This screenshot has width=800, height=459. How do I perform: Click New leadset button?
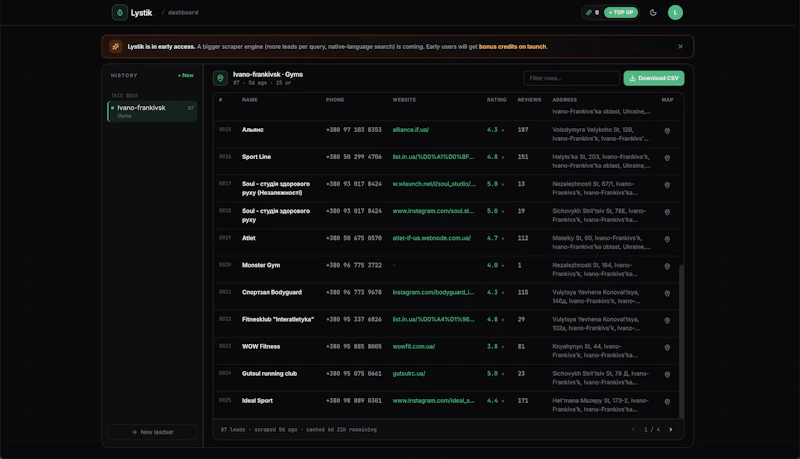[x=152, y=432]
